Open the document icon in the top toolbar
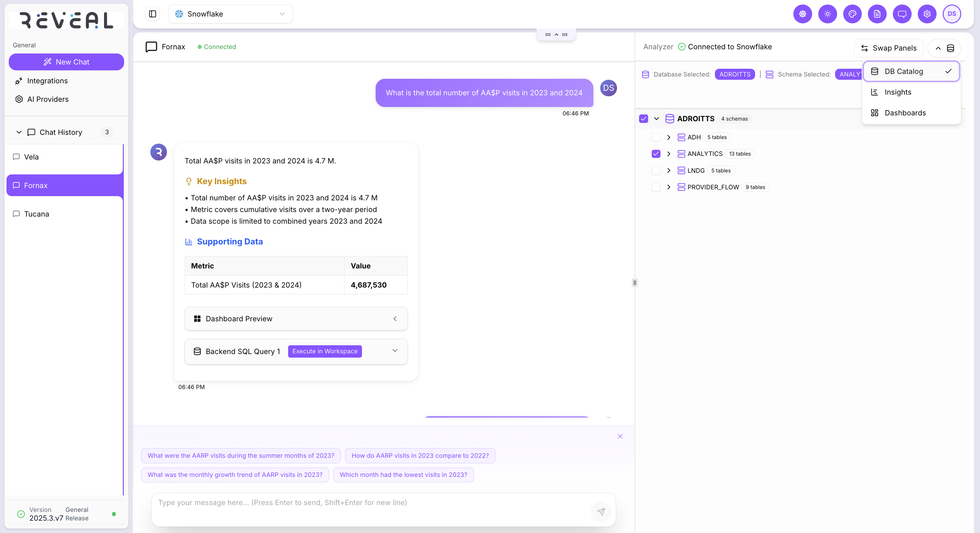This screenshot has height=533, width=980. [877, 14]
